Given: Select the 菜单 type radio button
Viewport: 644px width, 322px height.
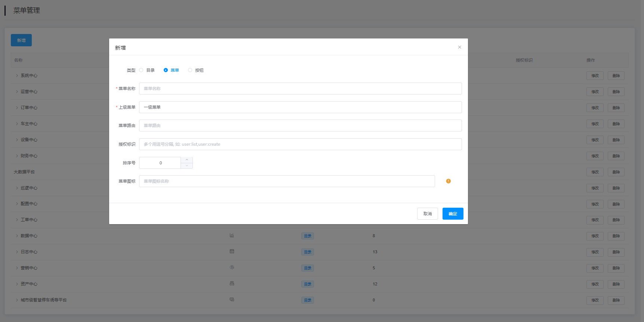Looking at the screenshot, I should coord(166,70).
